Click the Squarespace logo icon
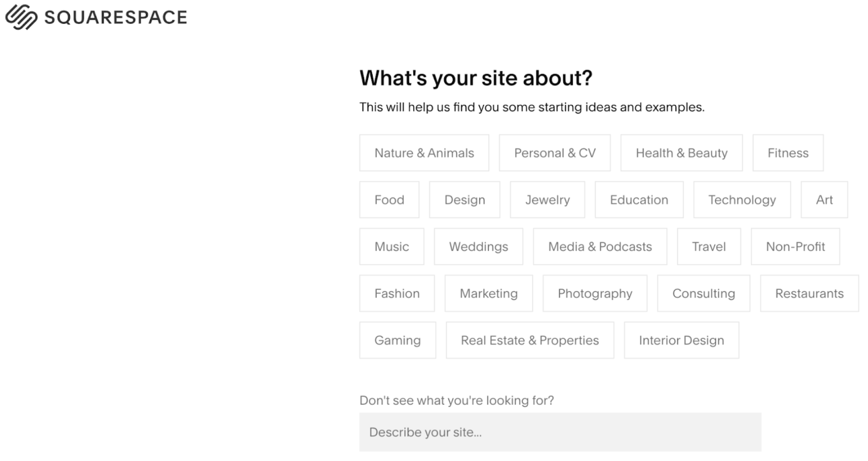The width and height of the screenshot is (868, 461). click(21, 17)
